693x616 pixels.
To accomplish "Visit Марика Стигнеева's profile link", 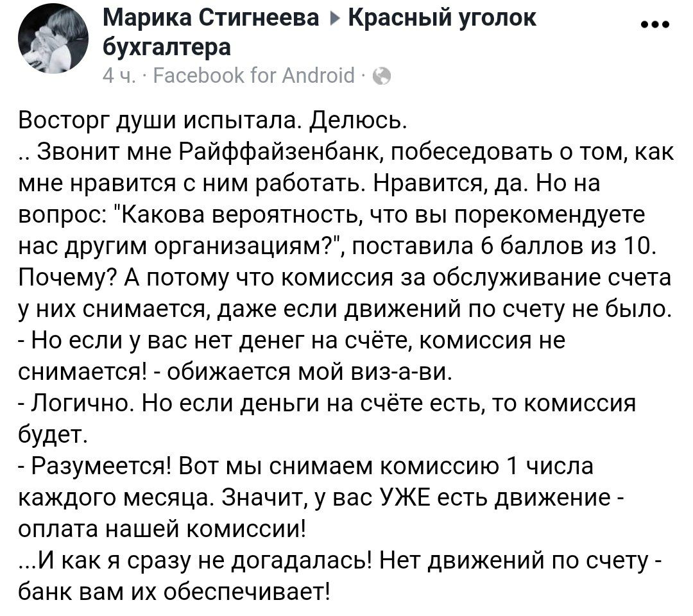I will 212,17.
